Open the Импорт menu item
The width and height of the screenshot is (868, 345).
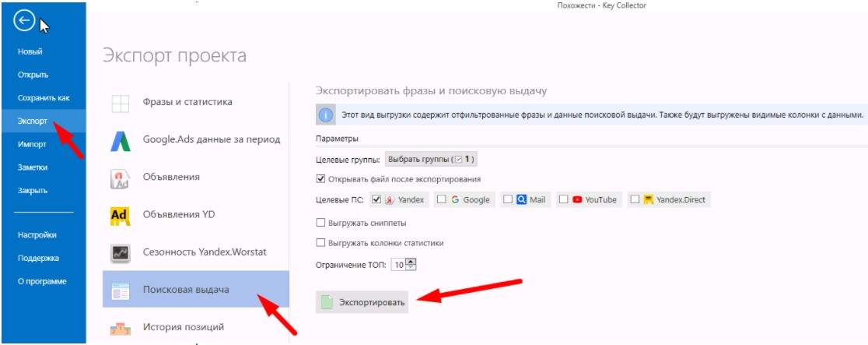coord(32,144)
